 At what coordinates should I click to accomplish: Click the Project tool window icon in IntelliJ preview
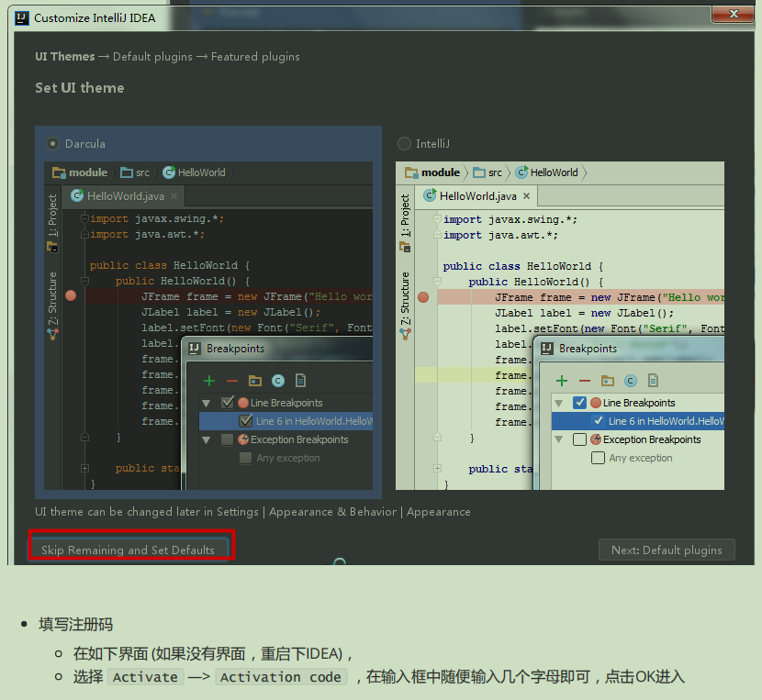(405, 248)
